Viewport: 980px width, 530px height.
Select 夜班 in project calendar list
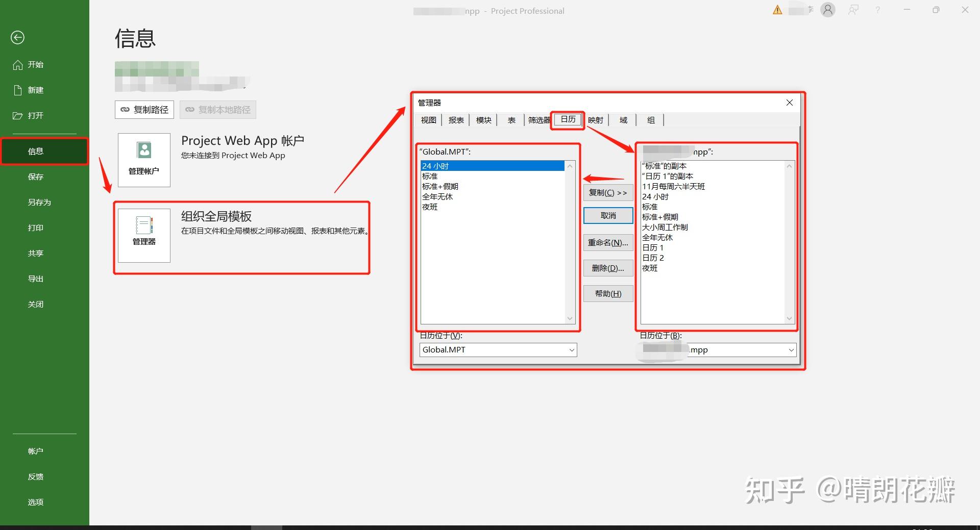pyautogui.click(x=713, y=268)
